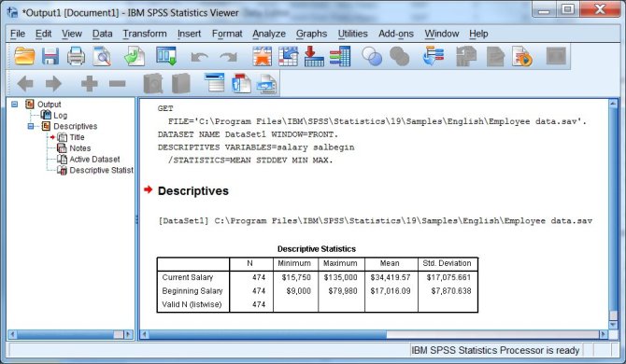Click the Demote right arrow icon
This screenshot has width=626, height=364.
53,84
